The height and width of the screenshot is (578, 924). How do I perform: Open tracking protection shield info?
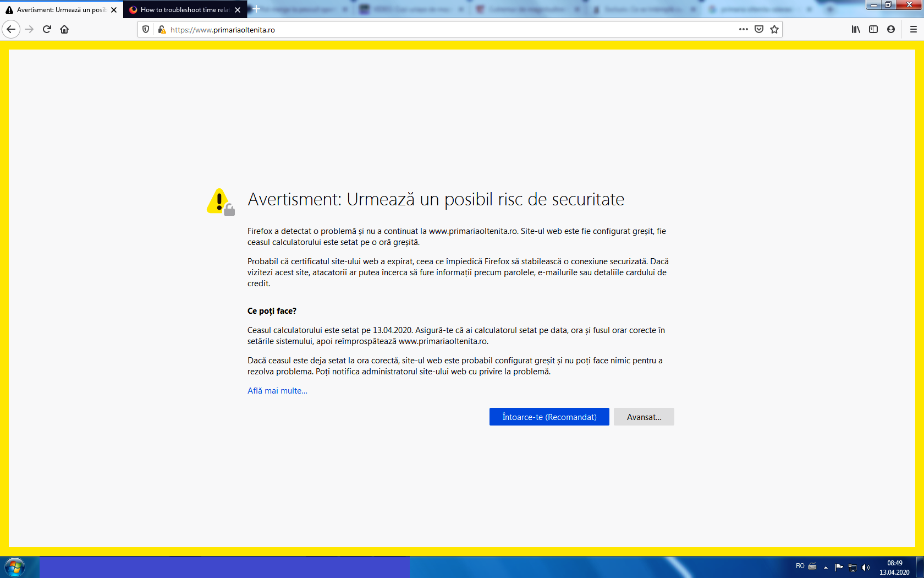coord(146,29)
